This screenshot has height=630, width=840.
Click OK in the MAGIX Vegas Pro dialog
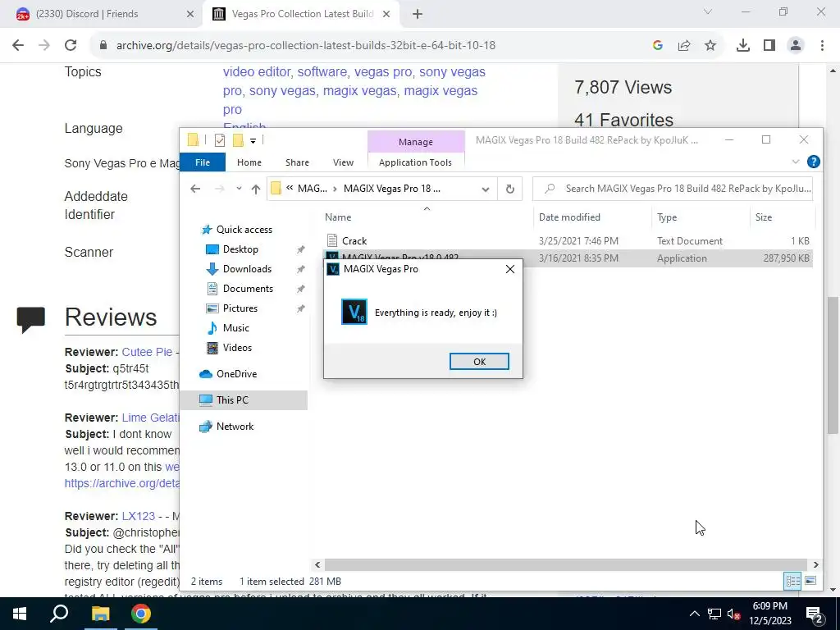tap(479, 362)
